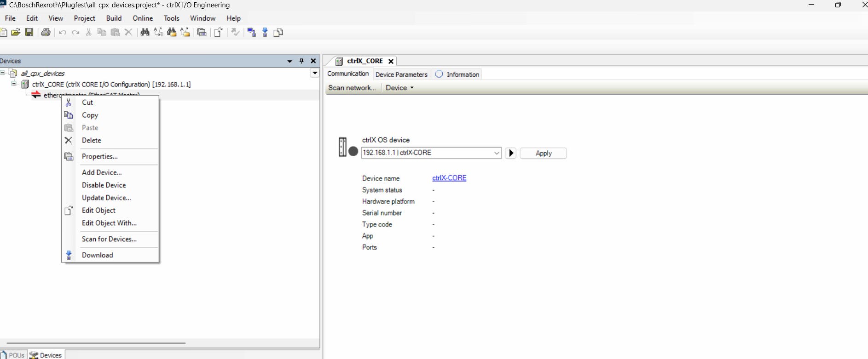
Task: Save the project with floppy disk icon
Action: [29, 32]
